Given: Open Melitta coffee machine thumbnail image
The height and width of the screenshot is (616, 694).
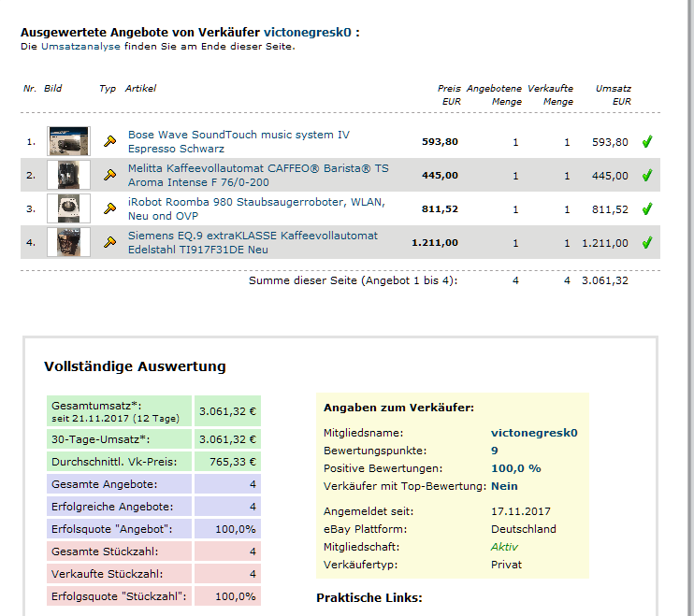Looking at the screenshot, I should (68, 175).
